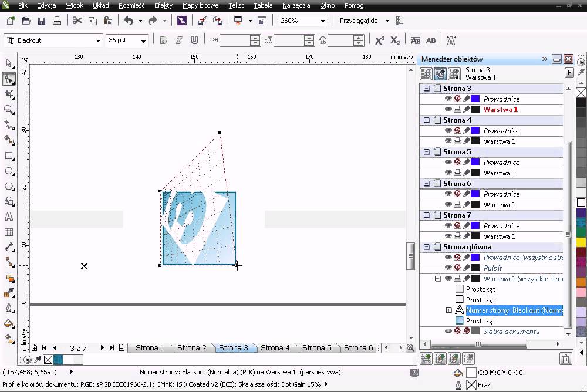The image size is (587, 392).
Task: Open the Narzędzia menu
Action: pos(296,5)
